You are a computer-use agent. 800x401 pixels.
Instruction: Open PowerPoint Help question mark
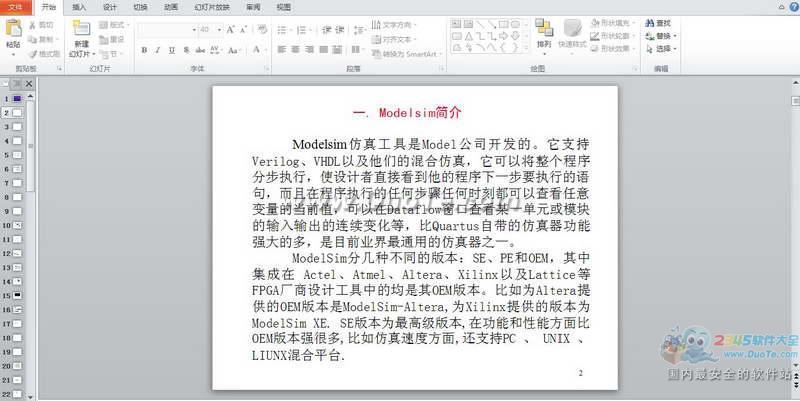(x=794, y=7)
